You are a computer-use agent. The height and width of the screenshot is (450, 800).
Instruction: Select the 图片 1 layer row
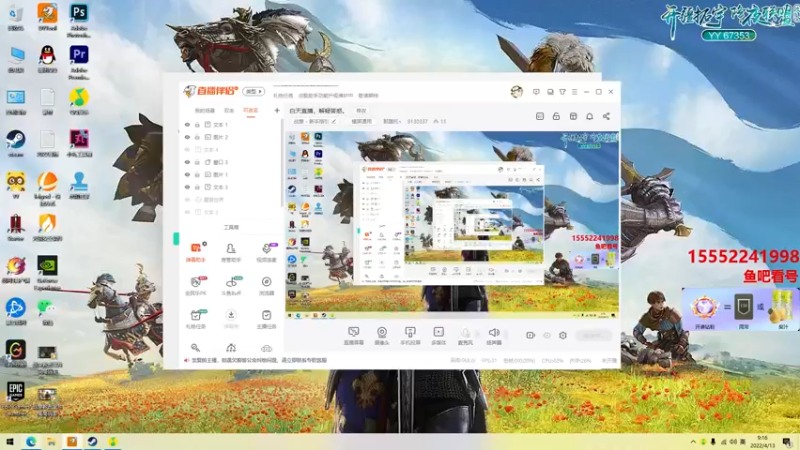[x=230, y=174]
